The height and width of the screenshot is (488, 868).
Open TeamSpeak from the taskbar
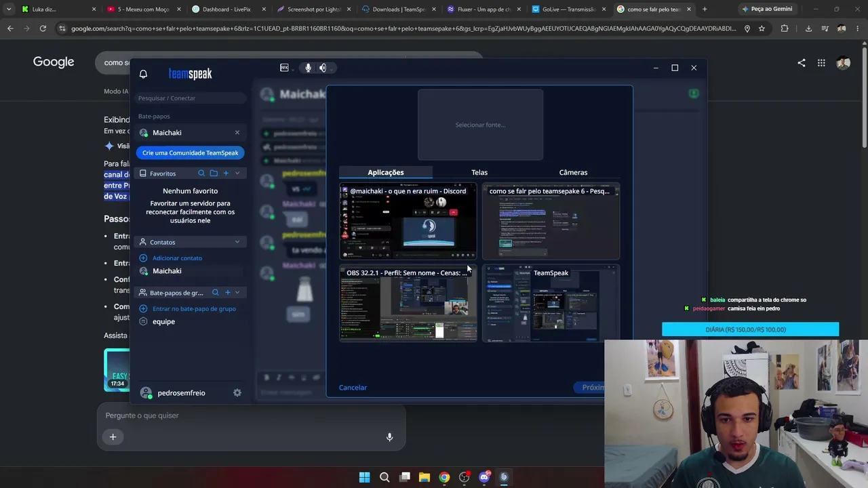(x=504, y=477)
